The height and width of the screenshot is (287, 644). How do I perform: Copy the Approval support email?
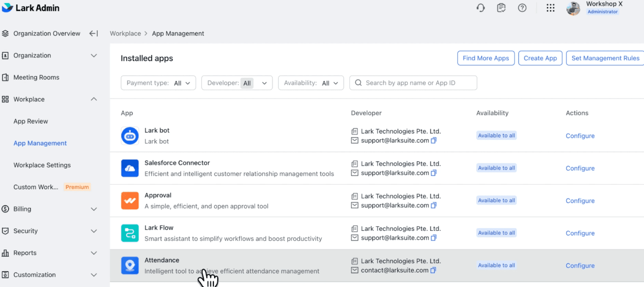click(x=433, y=205)
